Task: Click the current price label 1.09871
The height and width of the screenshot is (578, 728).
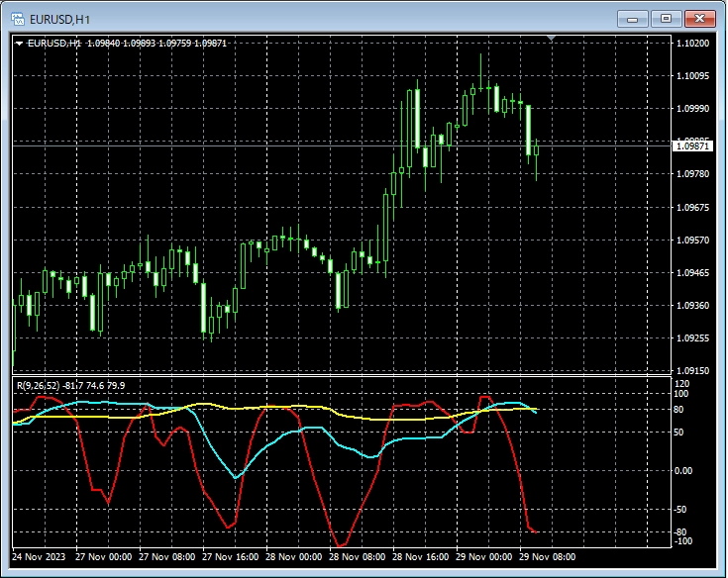Action: (x=691, y=145)
